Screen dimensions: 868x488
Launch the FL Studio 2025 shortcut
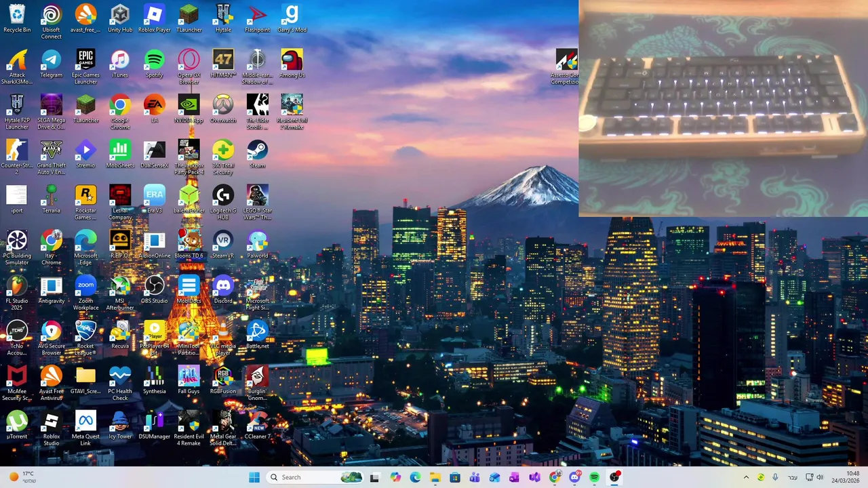(x=17, y=293)
